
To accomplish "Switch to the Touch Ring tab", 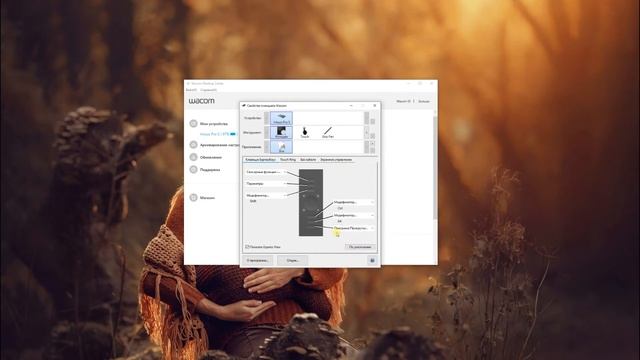I will click(x=288, y=160).
